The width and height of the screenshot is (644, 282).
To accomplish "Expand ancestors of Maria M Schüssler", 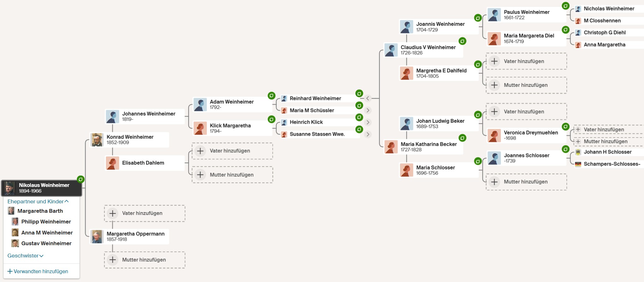I will 368,110.
